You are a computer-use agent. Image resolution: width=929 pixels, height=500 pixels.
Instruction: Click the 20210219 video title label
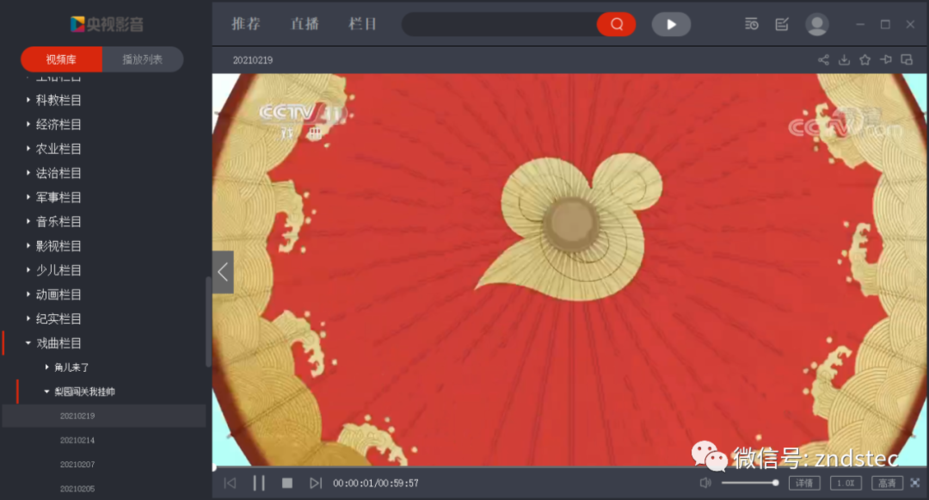pyautogui.click(x=253, y=60)
